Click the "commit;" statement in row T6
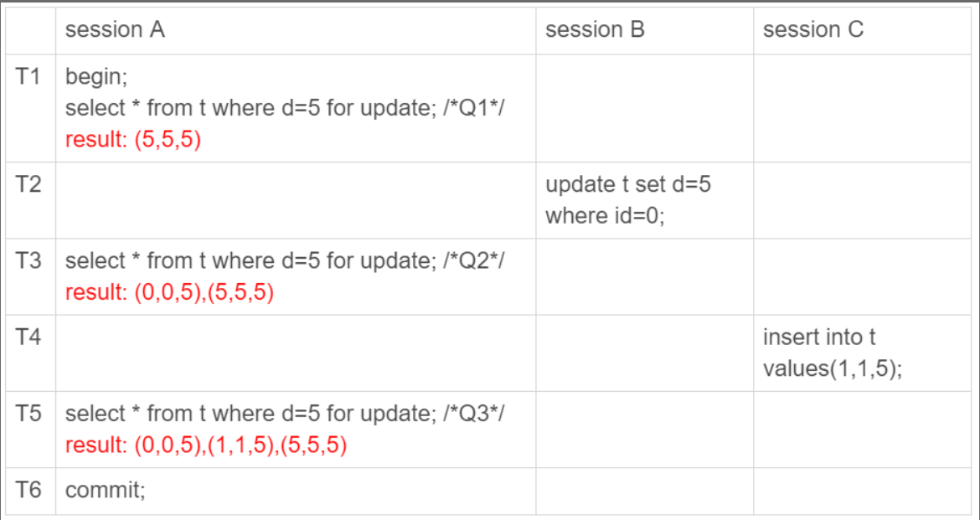 tap(105, 491)
